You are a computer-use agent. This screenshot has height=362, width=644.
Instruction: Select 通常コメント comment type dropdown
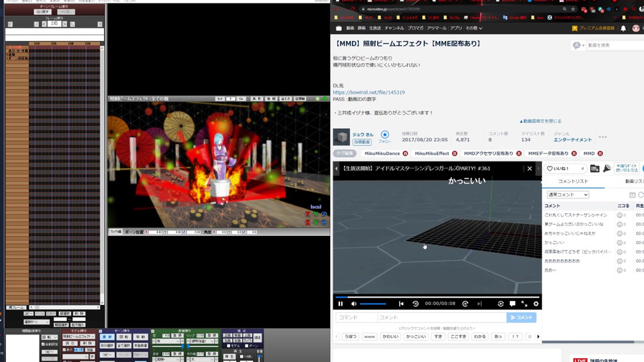coord(568,194)
